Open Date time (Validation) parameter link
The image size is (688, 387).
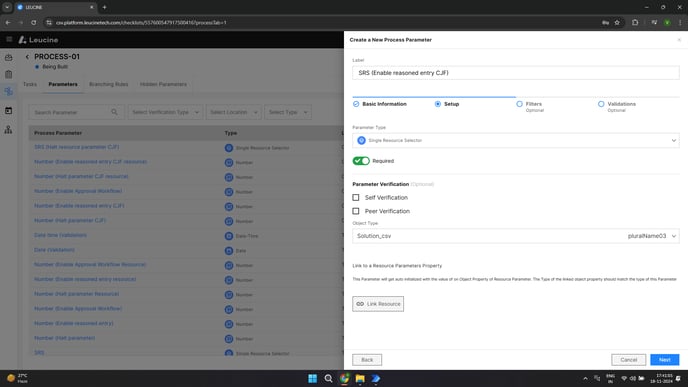[61, 235]
